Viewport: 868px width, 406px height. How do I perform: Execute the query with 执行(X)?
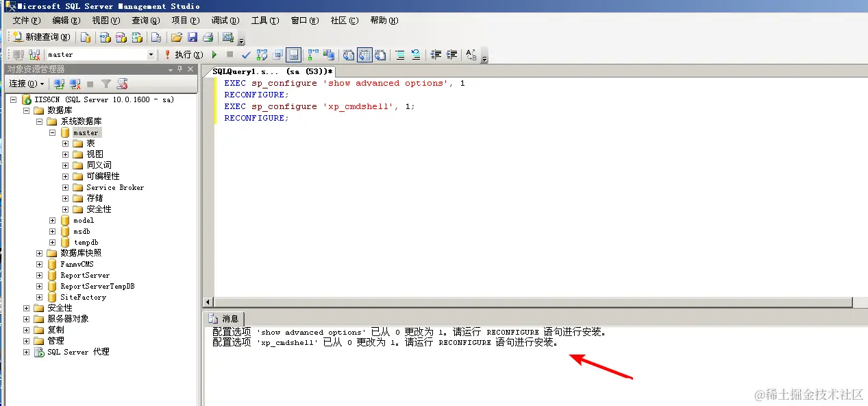click(183, 54)
